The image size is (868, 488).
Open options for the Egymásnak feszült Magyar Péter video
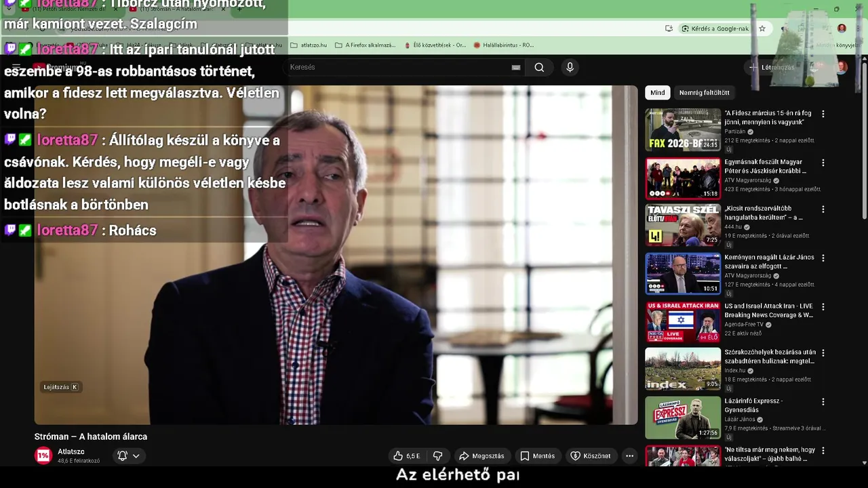click(823, 163)
